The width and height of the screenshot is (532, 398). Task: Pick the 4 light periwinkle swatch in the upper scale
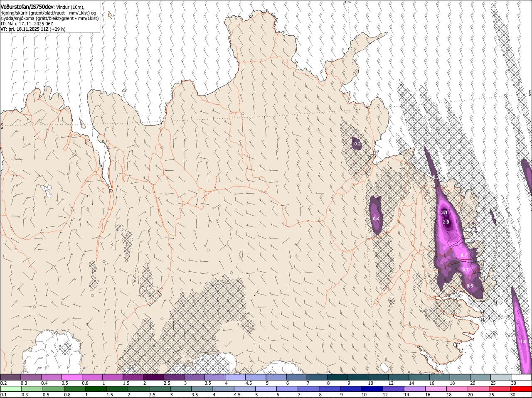click(x=235, y=377)
